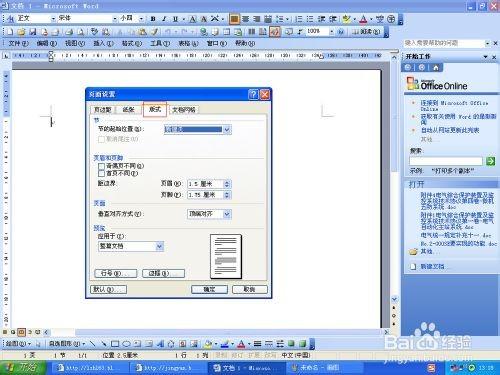Click the Print Layout view icon at bottom-left

21,332
